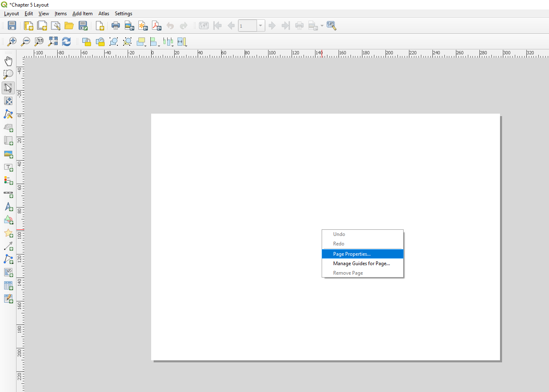Choose Manage Guides for Page… from context menu

[x=362, y=264]
